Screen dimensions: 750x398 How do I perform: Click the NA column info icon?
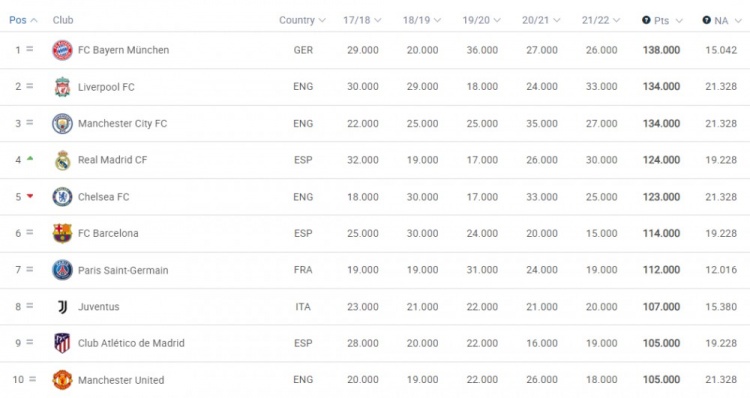coord(706,20)
